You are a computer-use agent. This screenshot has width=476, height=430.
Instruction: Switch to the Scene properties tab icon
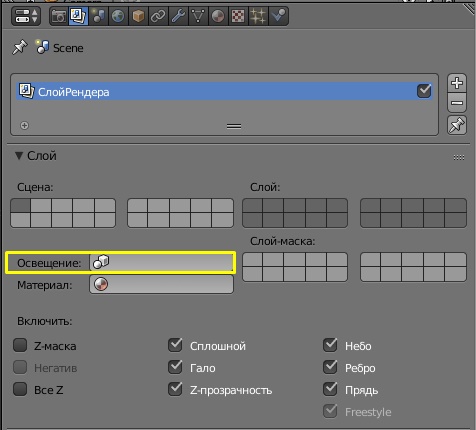(98, 16)
